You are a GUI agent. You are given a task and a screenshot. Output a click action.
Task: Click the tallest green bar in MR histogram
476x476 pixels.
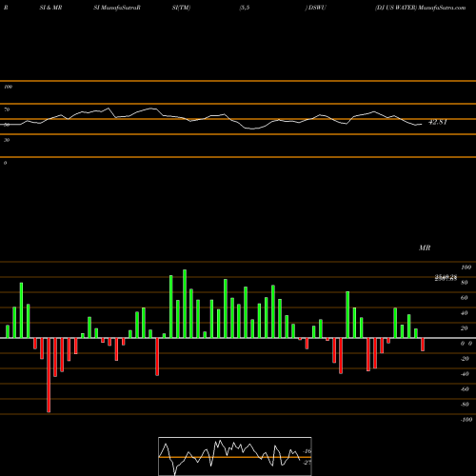pos(185,304)
